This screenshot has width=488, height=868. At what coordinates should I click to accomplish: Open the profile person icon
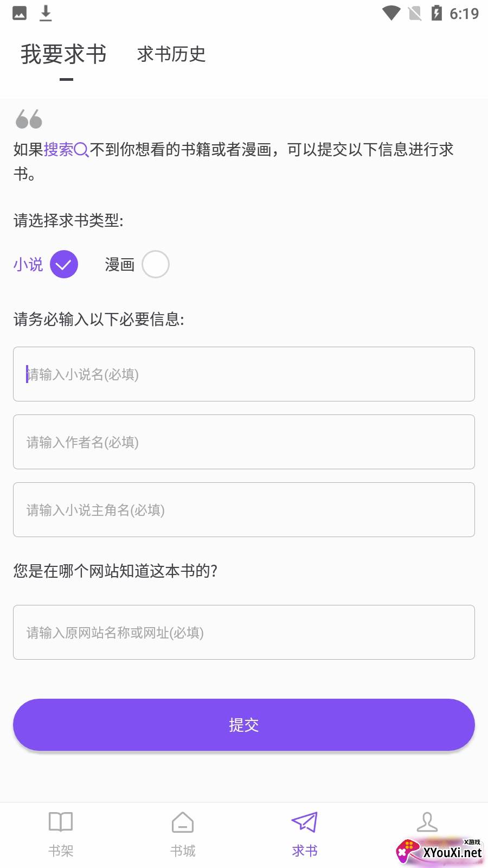click(x=427, y=823)
